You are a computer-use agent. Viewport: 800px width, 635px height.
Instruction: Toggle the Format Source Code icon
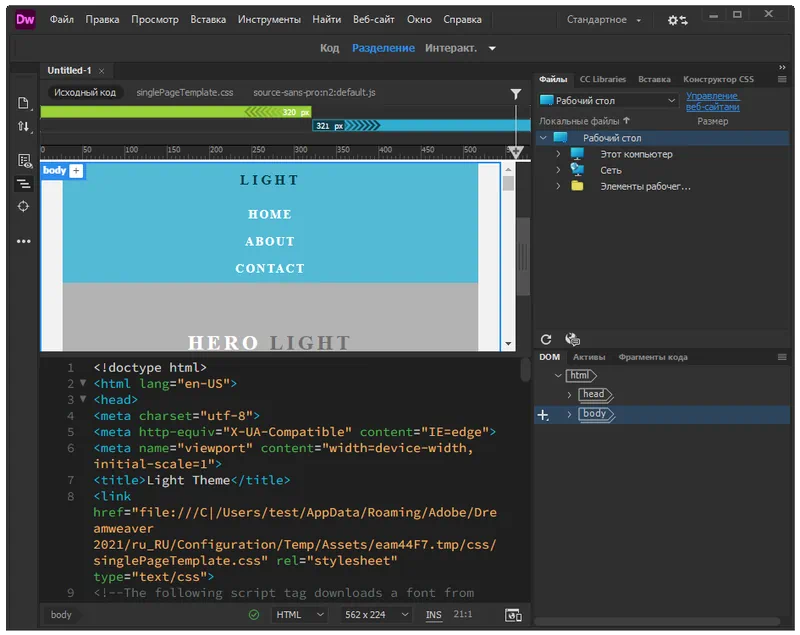23,184
